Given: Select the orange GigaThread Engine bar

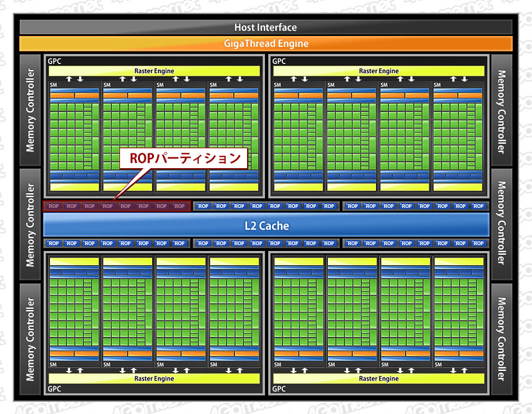Looking at the screenshot, I should click(266, 44).
